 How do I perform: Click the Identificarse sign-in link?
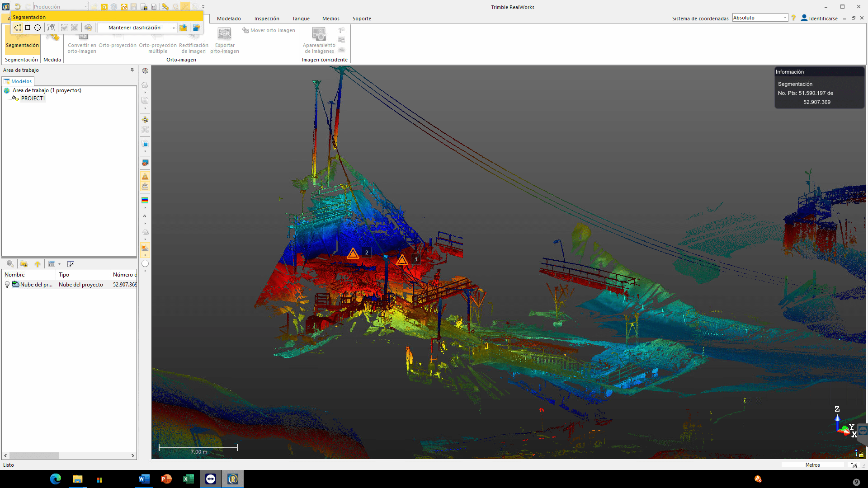tap(823, 19)
